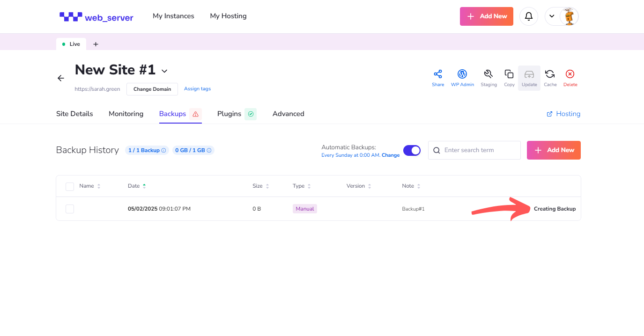Click the Assign tags link
Image resolution: width=644 pixels, height=336 pixels.
coord(197,88)
